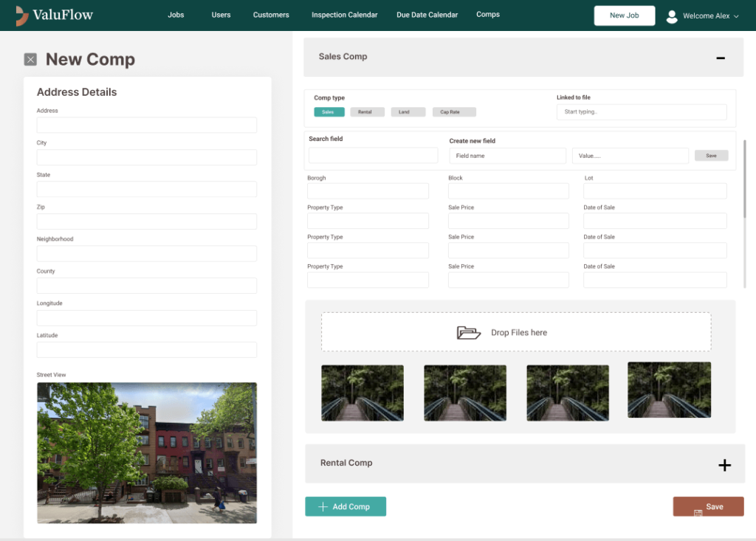756x541 pixels.
Task: Open the Due Date Calendar page
Action: click(427, 15)
